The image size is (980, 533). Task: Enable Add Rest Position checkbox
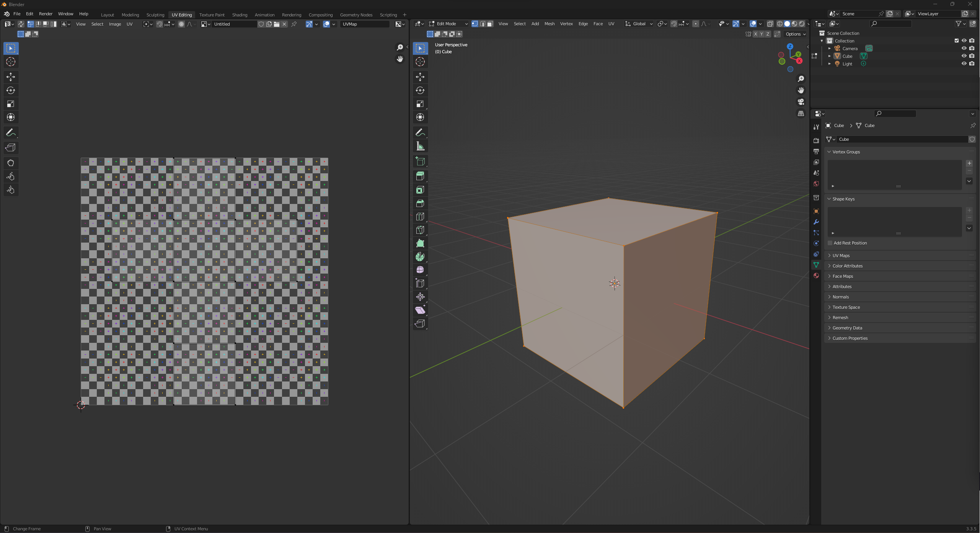pyautogui.click(x=830, y=243)
